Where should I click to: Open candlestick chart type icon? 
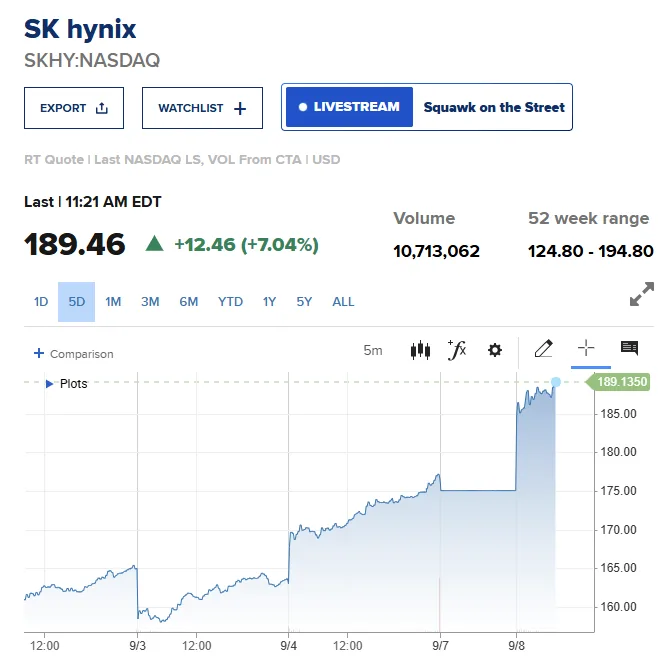tap(420, 350)
